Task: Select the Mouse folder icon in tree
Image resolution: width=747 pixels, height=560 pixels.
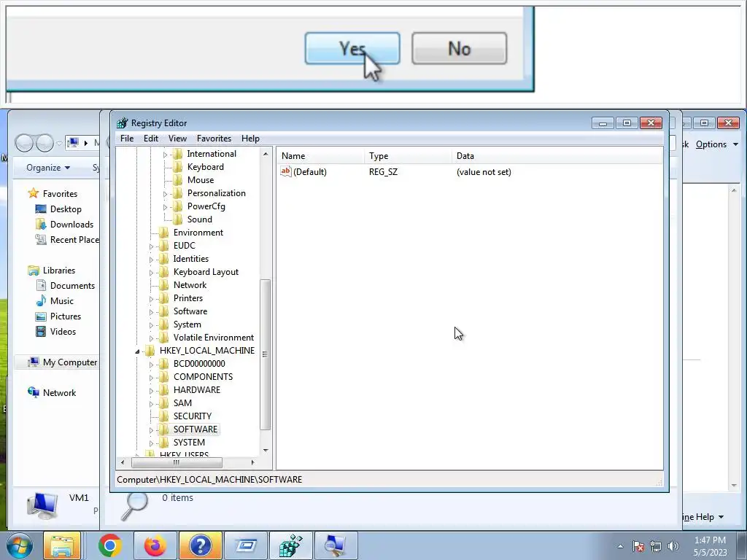Action: tap(178, 180)
